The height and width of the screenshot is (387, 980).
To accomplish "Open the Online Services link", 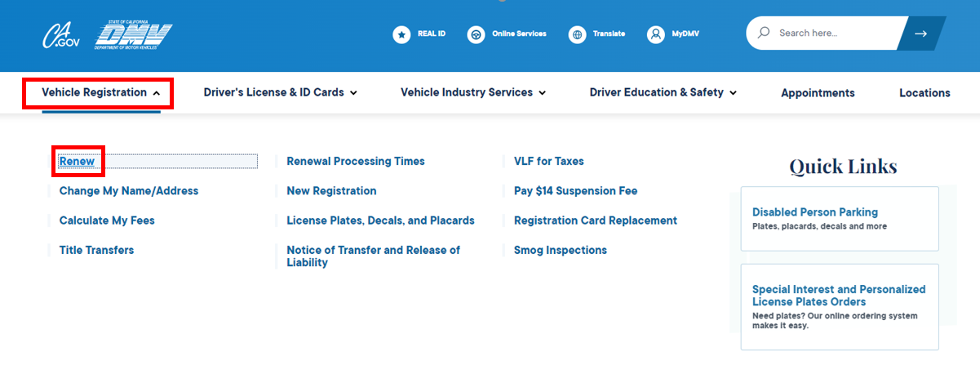I will click(x=519, y=34).
